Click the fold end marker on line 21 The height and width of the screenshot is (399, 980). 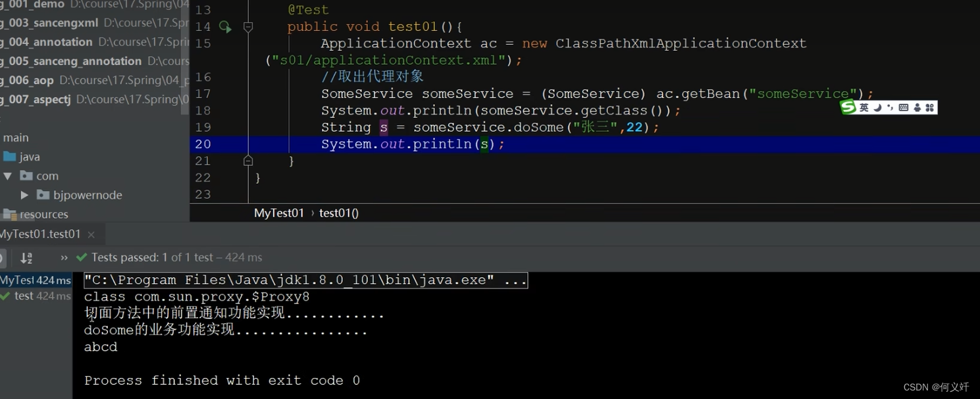[x=248, y=161]
